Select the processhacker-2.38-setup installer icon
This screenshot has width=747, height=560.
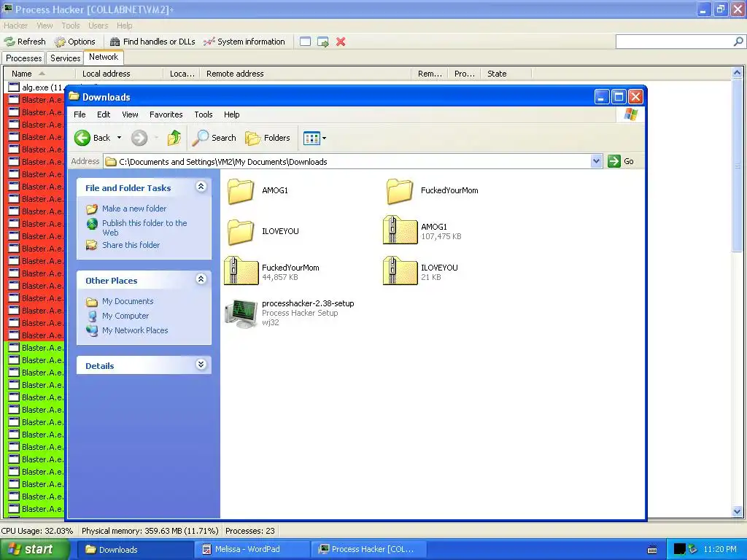click(x=241, y=313)
